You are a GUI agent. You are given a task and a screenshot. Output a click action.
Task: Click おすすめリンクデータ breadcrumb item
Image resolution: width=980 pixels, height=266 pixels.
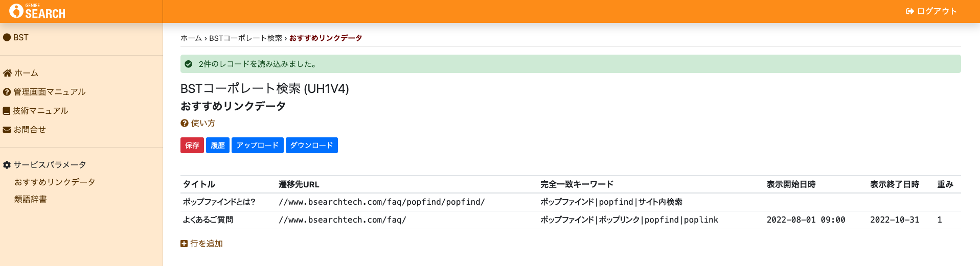326,38
